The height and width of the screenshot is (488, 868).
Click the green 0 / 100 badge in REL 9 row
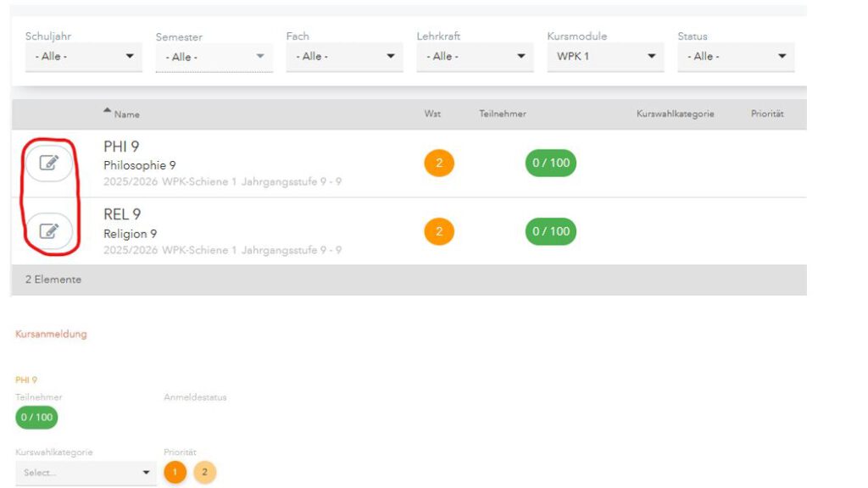[x=550, y=231]
